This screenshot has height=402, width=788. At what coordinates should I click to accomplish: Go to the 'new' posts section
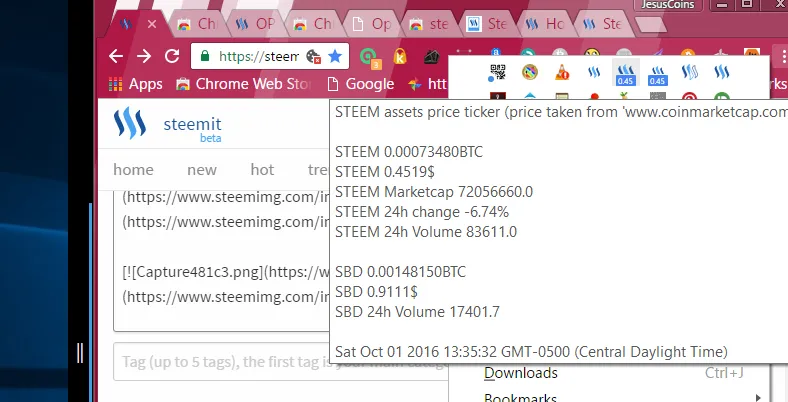point(202,170)
